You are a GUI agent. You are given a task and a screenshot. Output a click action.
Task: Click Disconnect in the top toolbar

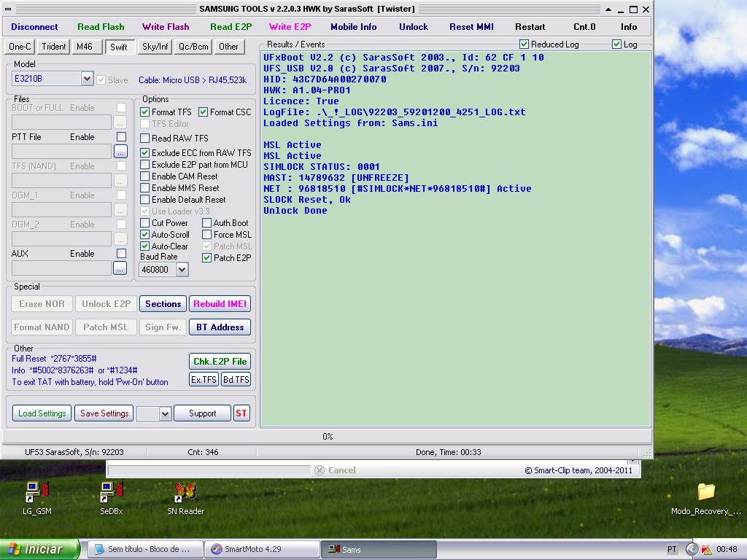click(34, 27)
